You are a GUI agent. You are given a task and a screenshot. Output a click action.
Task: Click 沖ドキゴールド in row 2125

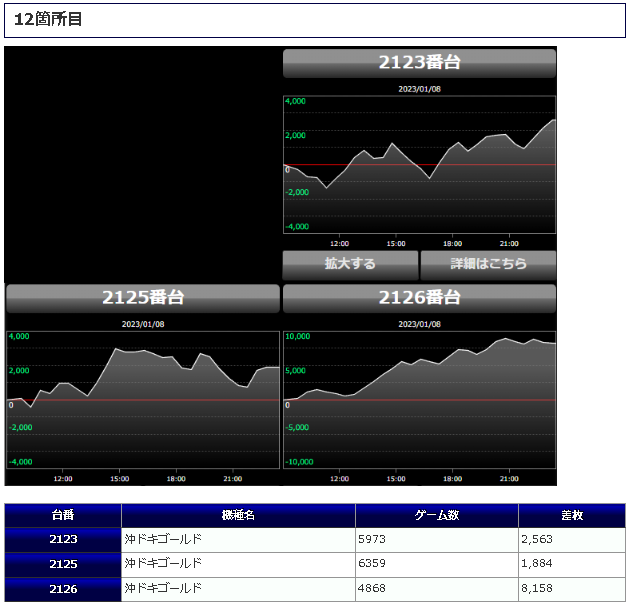coord(163,564)
